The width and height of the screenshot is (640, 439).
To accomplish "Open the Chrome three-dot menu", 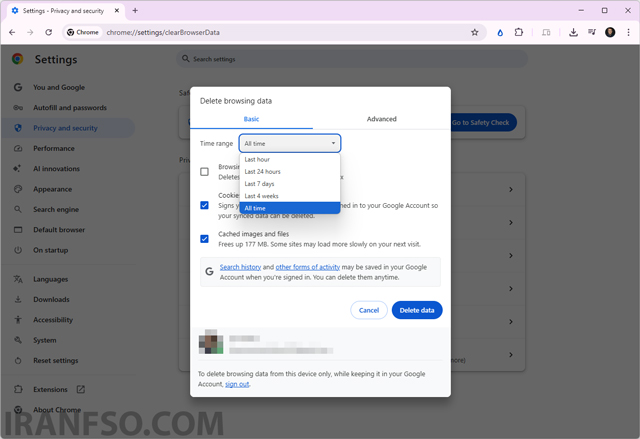I will click(628, 32).
